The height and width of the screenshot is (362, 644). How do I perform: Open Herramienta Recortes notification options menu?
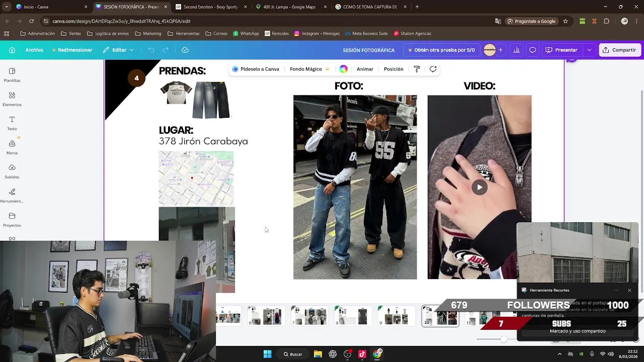click(616, 290)
